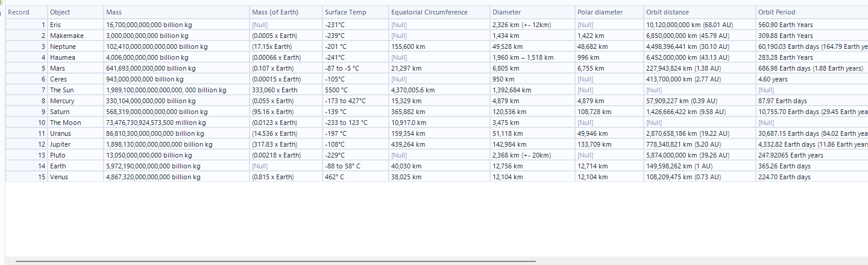Click the Earth object cell
The height and width of the screenshot is (265, 868).
click(75, 166)
